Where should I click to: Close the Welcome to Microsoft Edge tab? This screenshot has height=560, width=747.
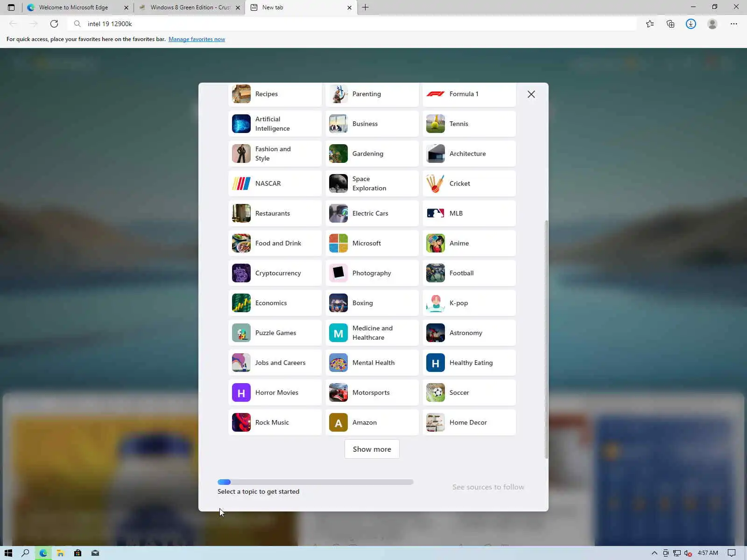126,7
